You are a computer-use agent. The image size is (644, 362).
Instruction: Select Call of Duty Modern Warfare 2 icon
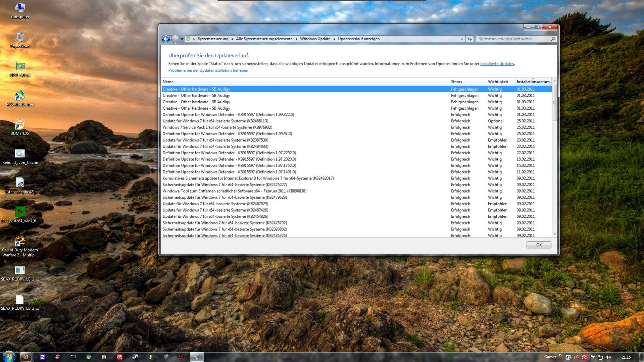tap(20, 247)
